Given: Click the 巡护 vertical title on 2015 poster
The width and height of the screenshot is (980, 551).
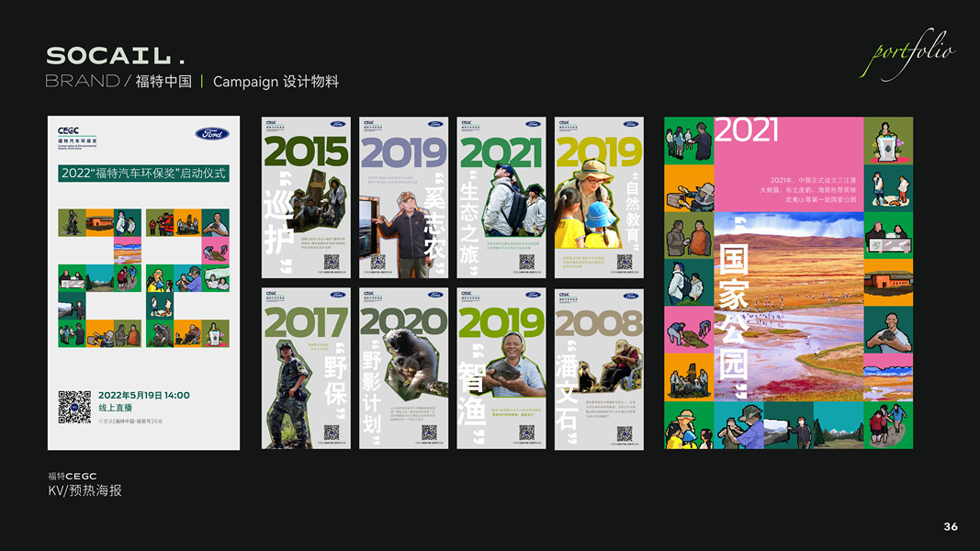Looking at the screenshot, I should click(x=279, y=221).
